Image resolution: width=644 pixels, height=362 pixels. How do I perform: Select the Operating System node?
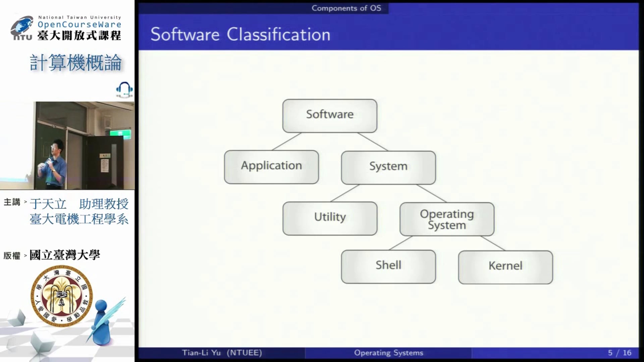click(x=447, y=219)
